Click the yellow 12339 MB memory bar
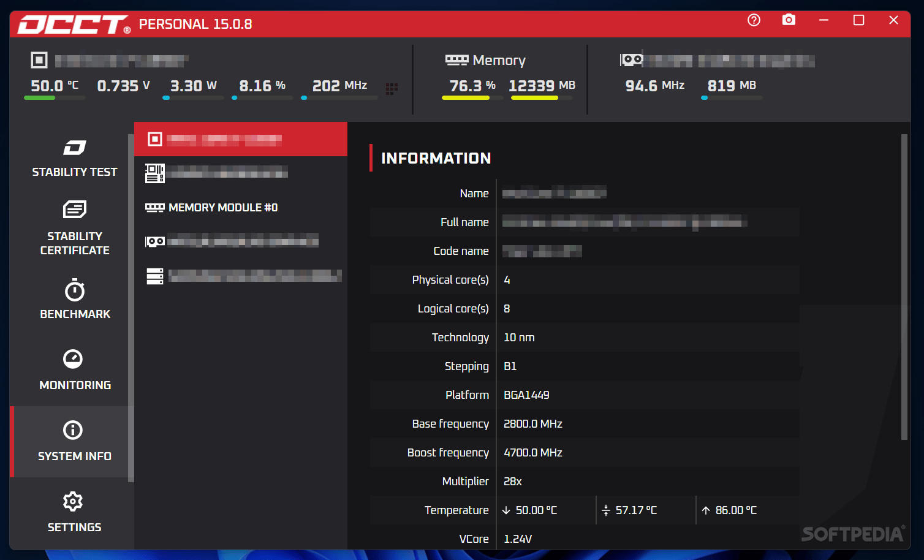Viewport: 924px width, 560px height. [534, 98]
